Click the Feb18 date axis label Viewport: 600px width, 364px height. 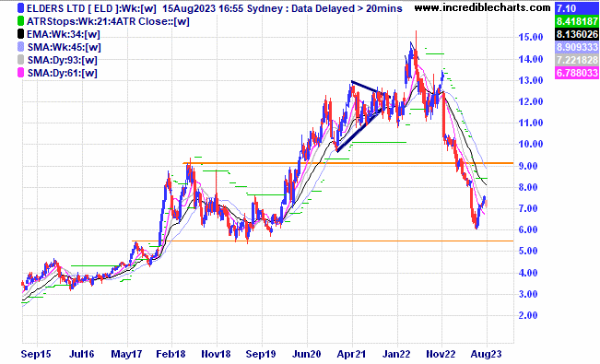pos(171,354)
